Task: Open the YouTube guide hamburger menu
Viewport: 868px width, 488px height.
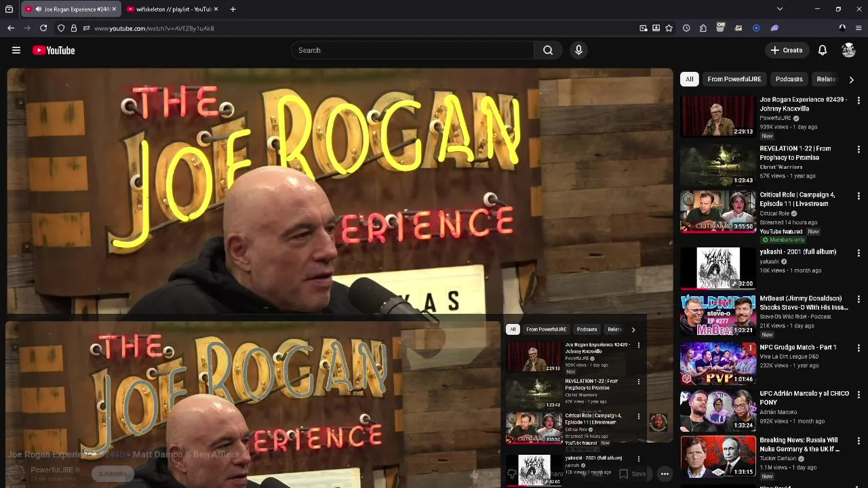Action: 16,50
